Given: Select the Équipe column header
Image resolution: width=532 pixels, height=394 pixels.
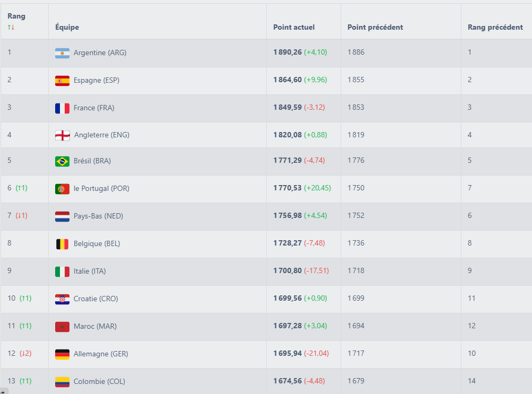Looking at the screenshot, I should [x=67, y=27].
